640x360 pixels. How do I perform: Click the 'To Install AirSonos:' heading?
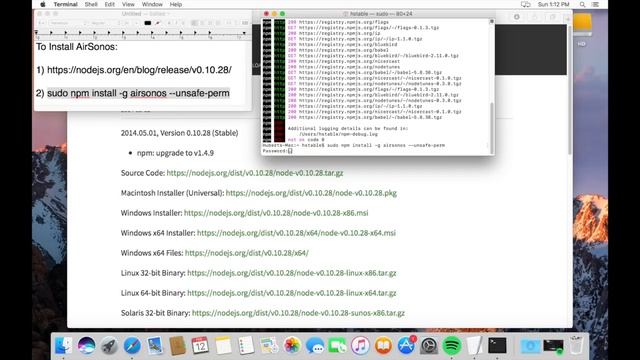76,47
